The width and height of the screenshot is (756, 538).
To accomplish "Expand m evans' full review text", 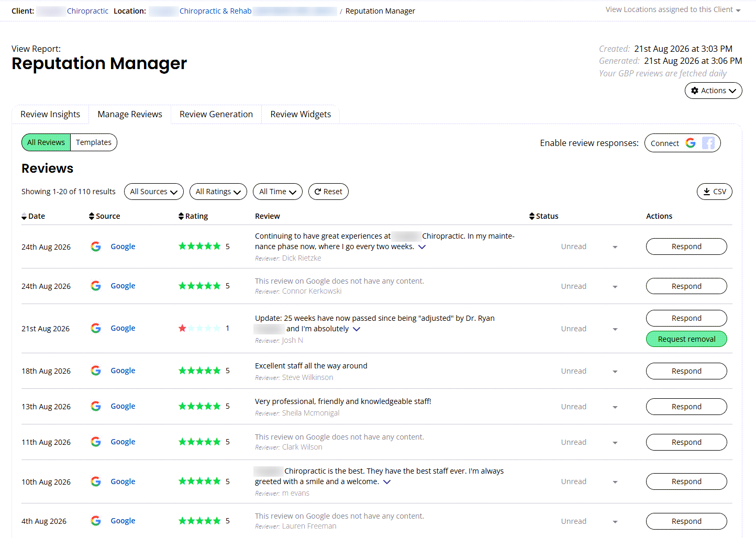I will pos(387,481).
